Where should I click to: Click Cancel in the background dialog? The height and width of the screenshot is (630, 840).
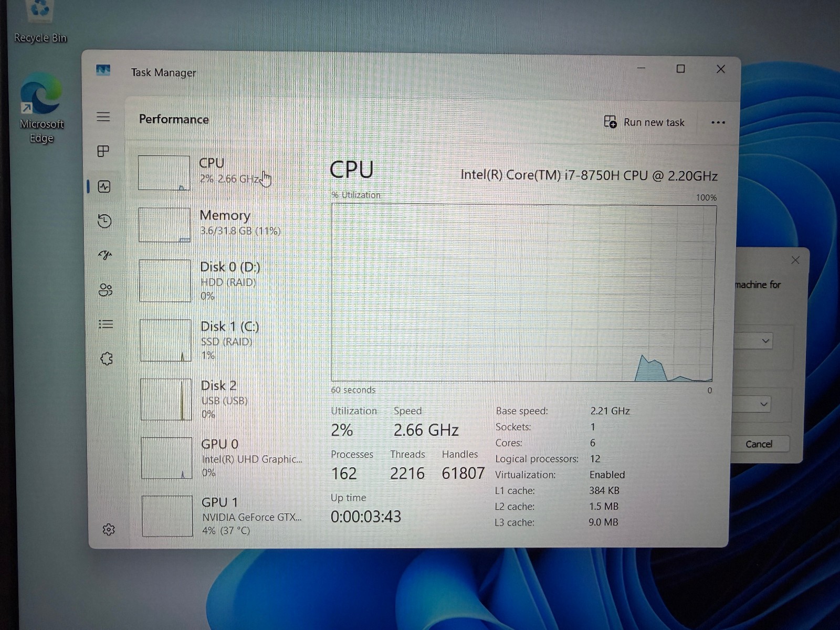click(759, 444)
